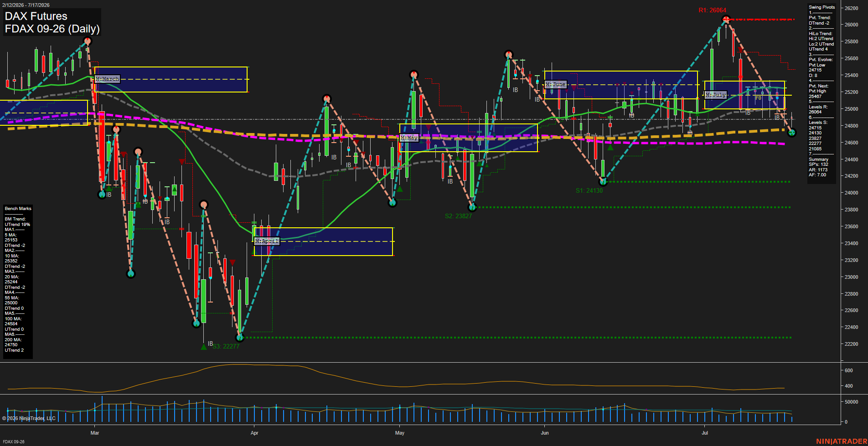Click the Jun label on time axis
868x446 pixels.
point(545,433)
